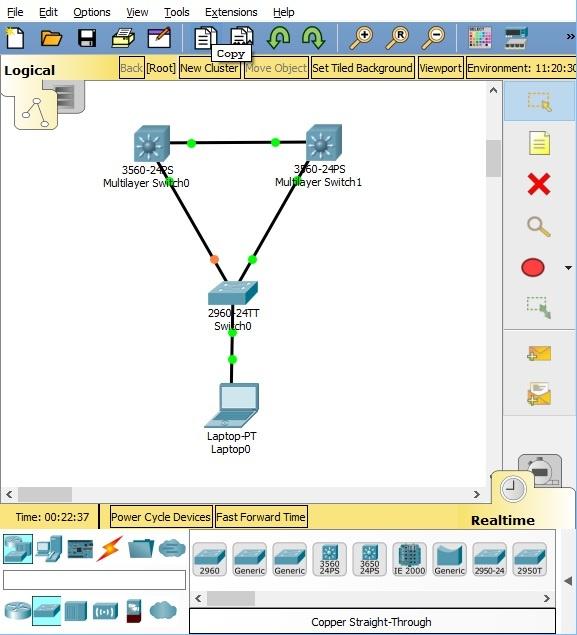Open the Help menu

(283, 12)
